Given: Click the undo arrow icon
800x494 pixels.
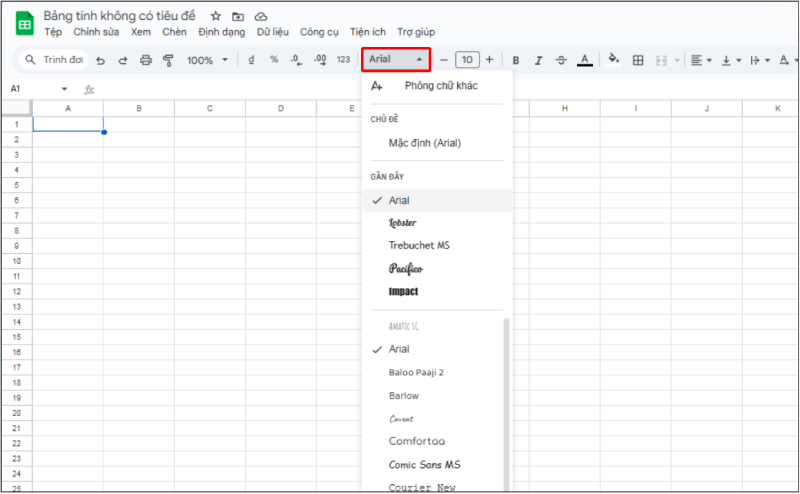Looking at the screenshot, I should 101,60.
